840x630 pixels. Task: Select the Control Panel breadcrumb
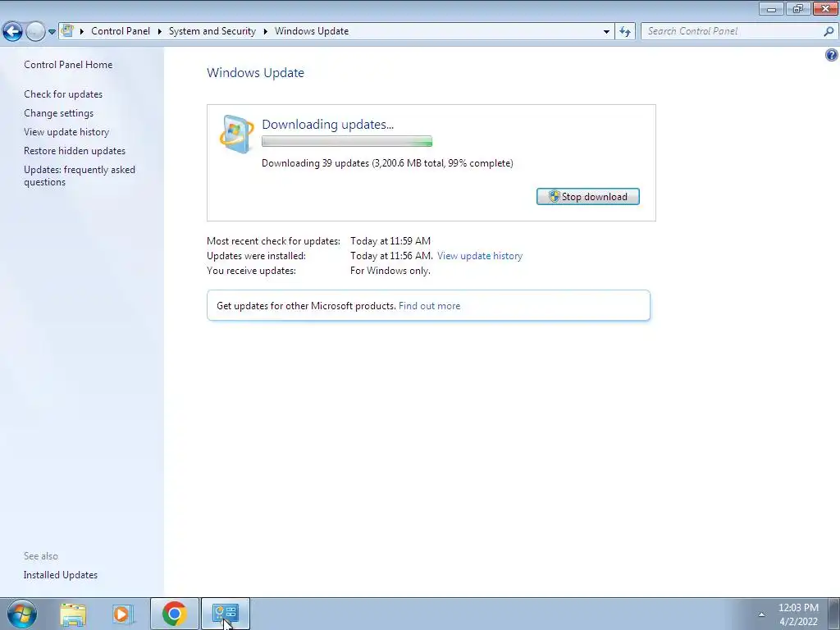(121, 31)
